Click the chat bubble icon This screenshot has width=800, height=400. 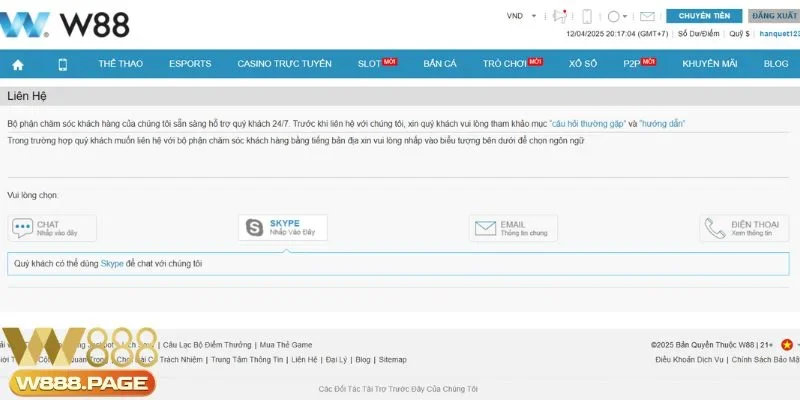[x=22, y=228]
